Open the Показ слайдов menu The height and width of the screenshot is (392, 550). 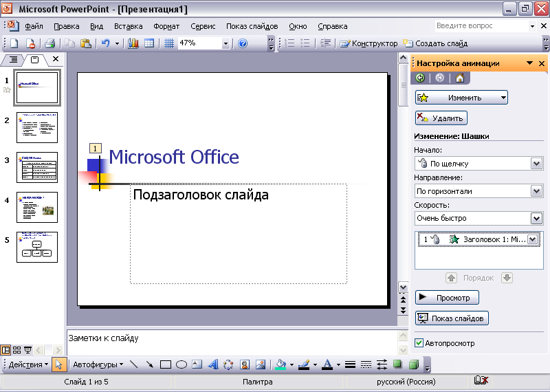click(252, 26)
